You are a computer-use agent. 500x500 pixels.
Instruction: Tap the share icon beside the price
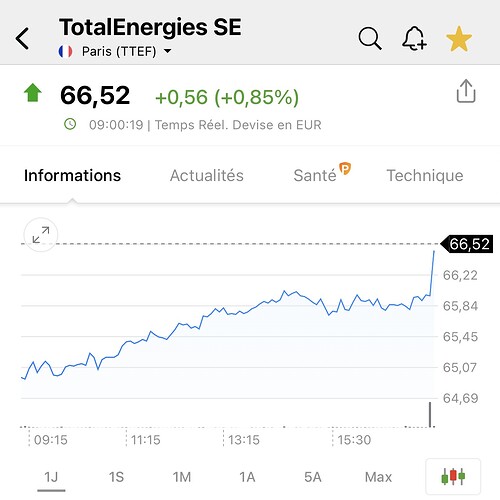(466, 91)
